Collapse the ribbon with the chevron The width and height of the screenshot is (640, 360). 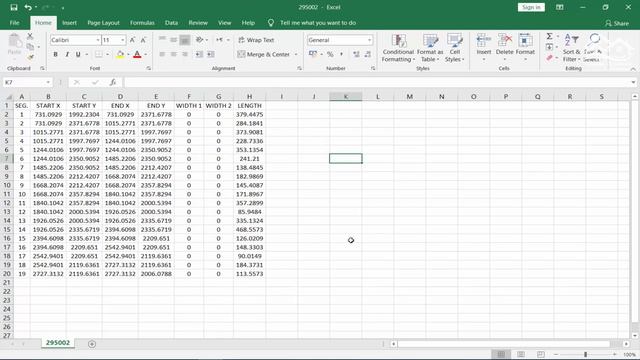click(633, 69)
